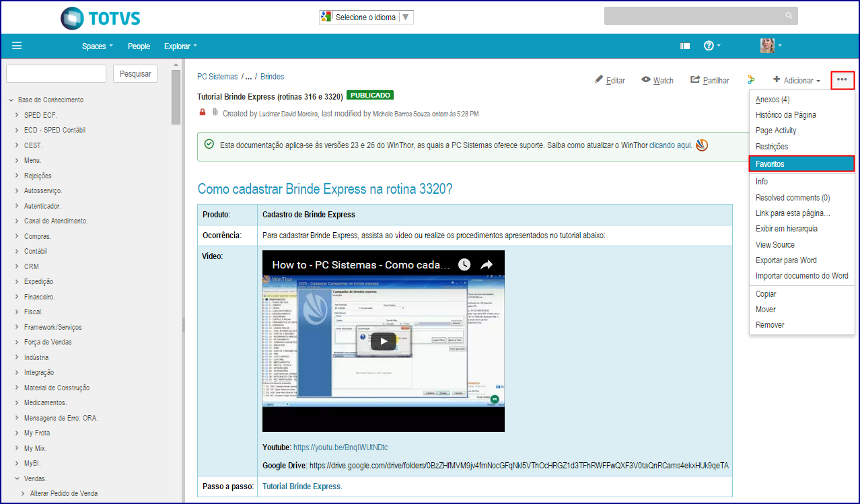Select Mover menu item

[801, 310]
